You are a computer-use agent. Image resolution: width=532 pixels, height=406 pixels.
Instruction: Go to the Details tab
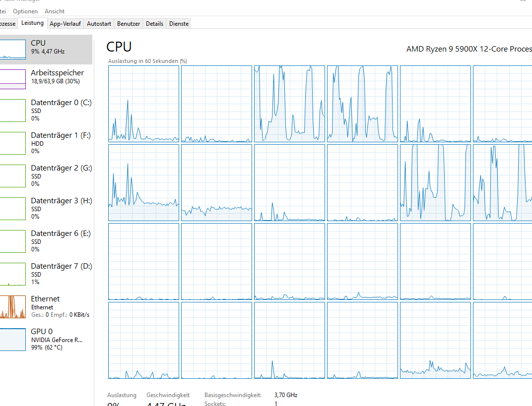pos(154,23)
